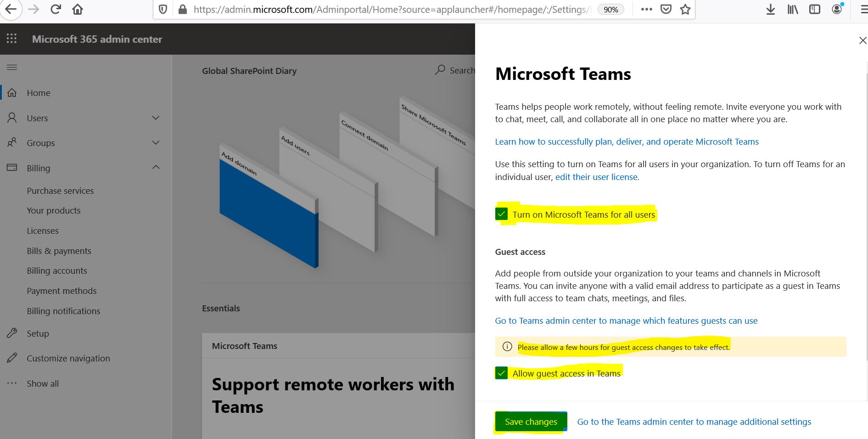Expand the Users section chevron

[x=156, y=118]
